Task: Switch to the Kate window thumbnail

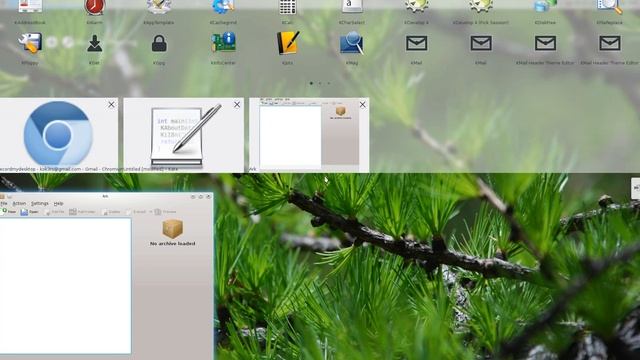Action: (x=184, y=135)
